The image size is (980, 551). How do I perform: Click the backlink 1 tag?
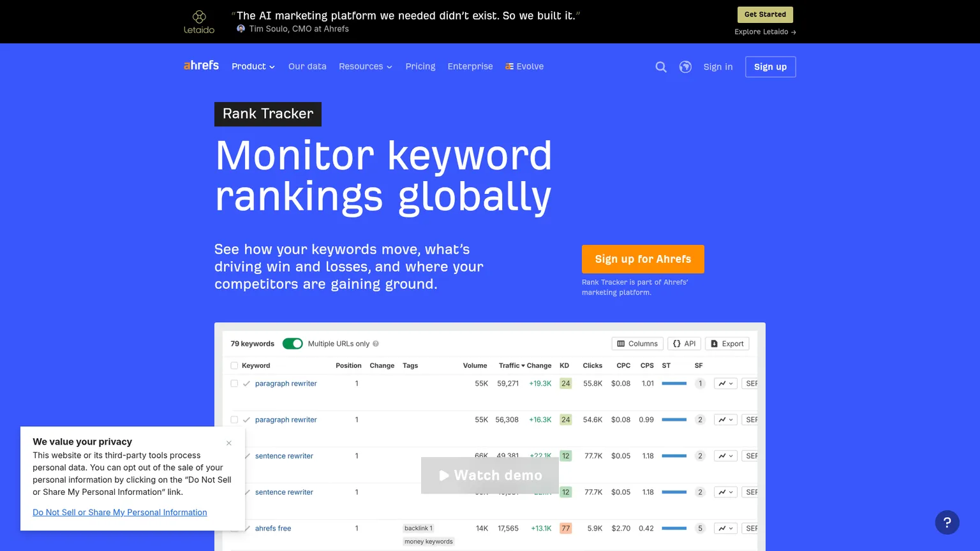pyautogui.click(x=419, y=528)
